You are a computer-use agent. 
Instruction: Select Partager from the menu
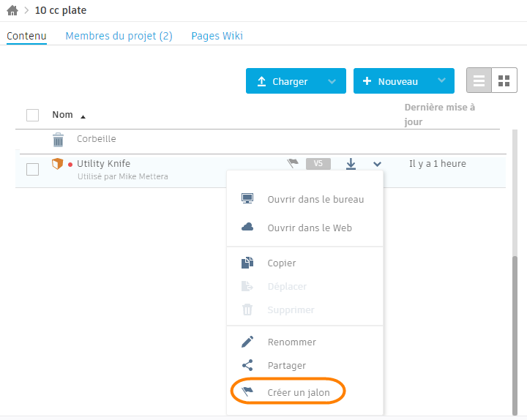(x=304, y=366)
